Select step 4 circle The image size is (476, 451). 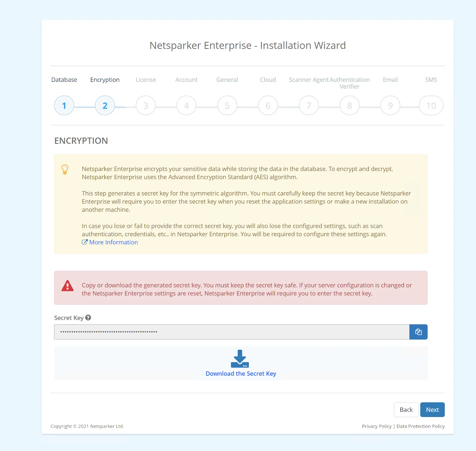coord(187,105)
